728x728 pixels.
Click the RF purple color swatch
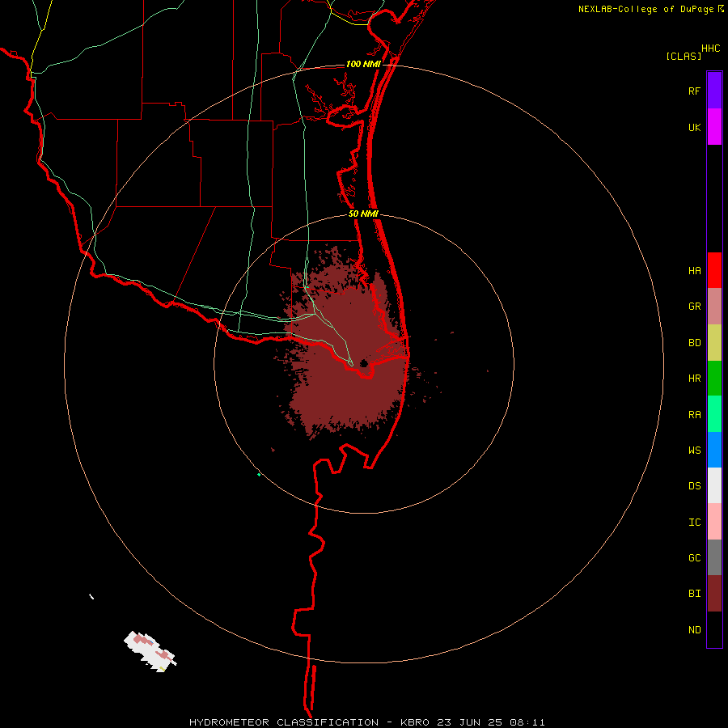pos(714,91)
